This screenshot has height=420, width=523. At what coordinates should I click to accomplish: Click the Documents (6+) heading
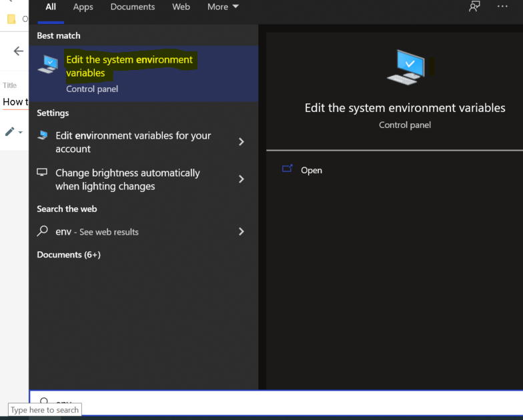(x=69, y=255)
